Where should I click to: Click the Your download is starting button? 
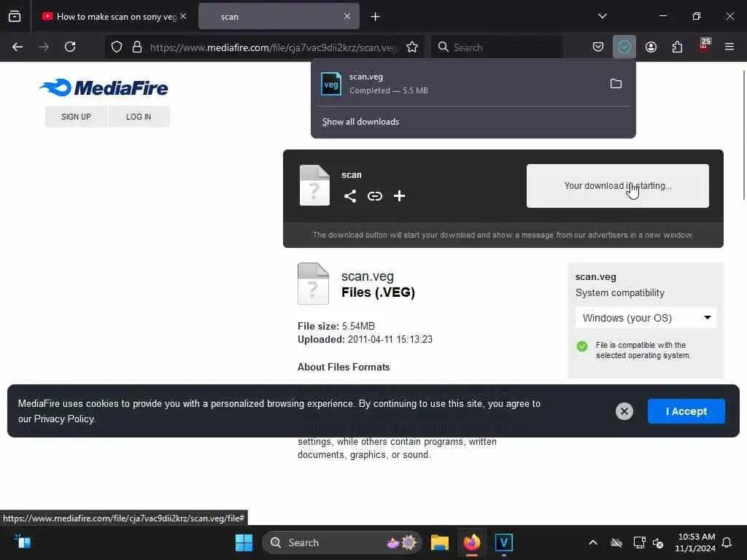coord(617,186)
